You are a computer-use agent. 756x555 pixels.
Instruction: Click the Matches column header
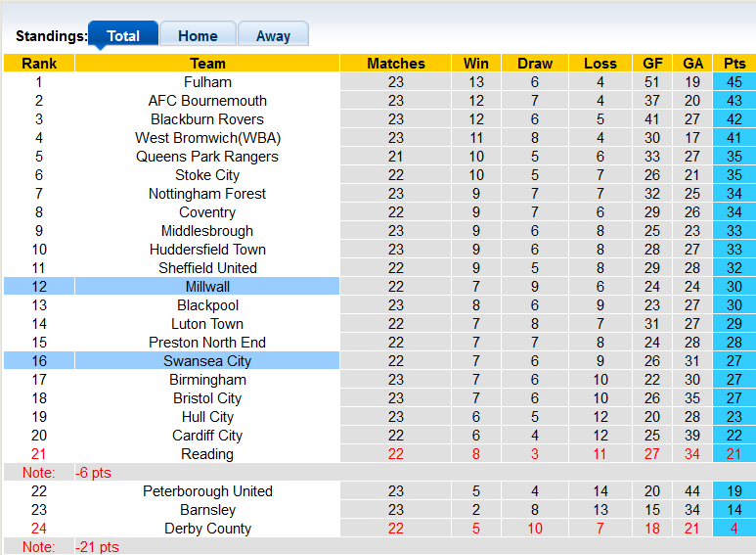tap(395, 64)
